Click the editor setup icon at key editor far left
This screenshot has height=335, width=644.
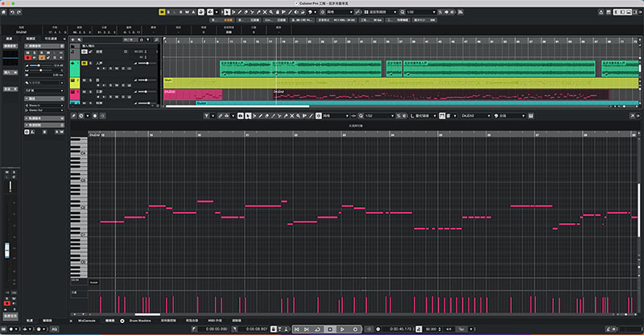73,116
